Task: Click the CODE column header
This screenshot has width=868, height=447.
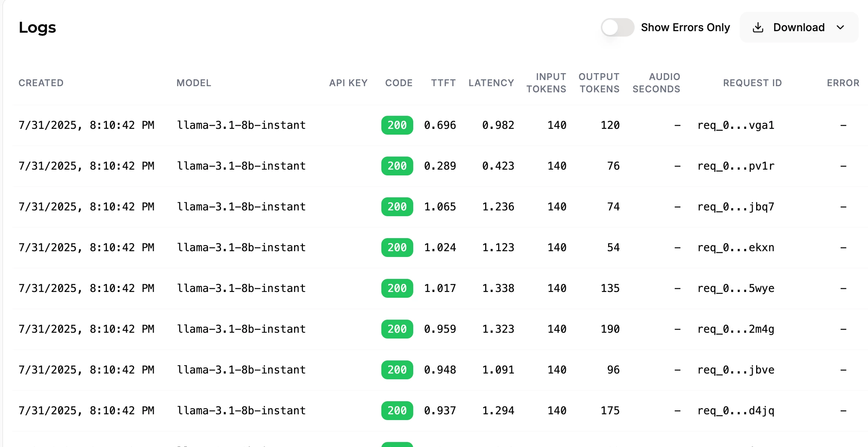Action: click(399, 83)
